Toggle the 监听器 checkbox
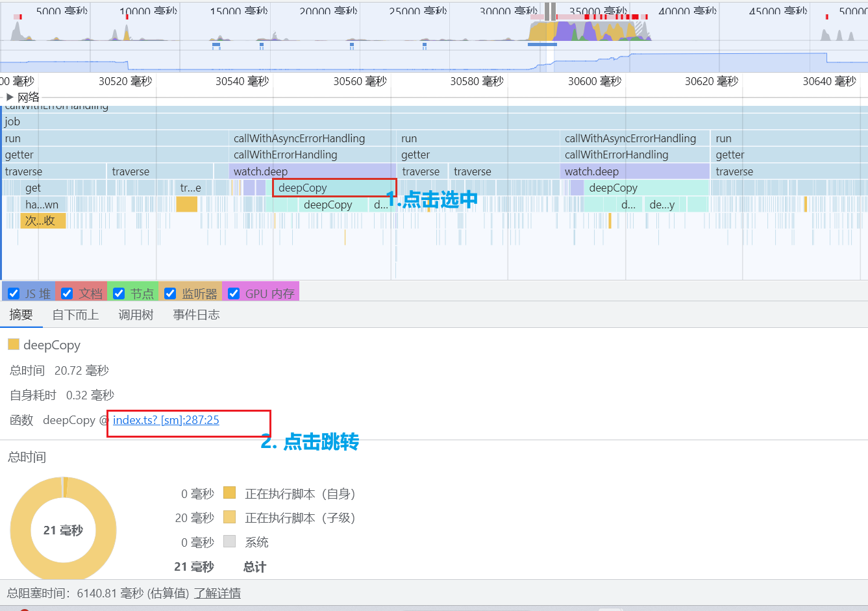Viewport: 868px width, 611px height. click(170, 293)
